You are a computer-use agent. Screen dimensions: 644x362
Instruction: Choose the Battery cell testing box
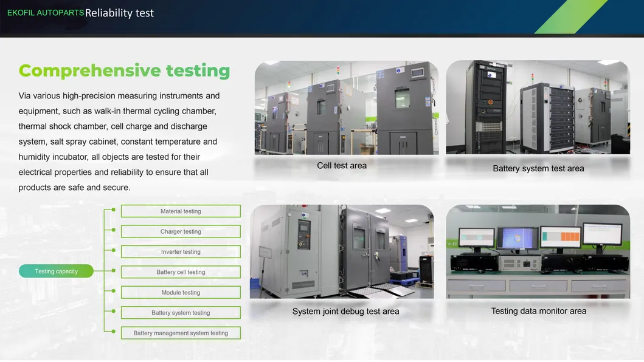click(x=181, y=272)
